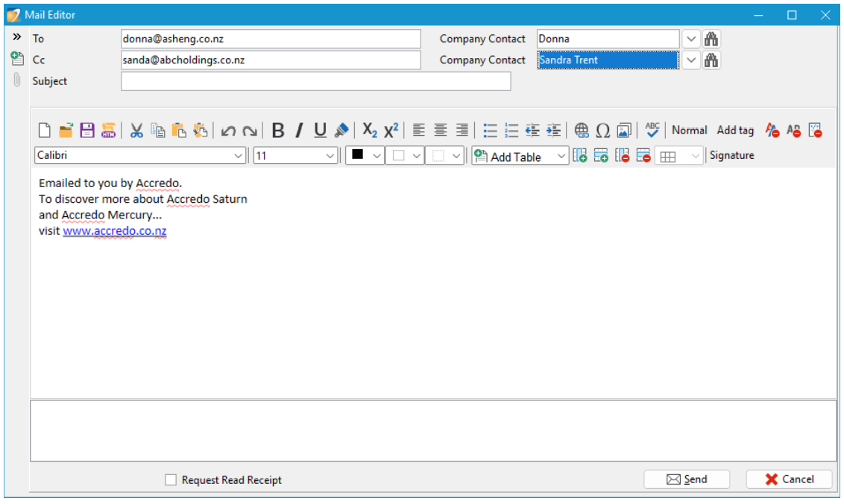The height and width of the screenshot is (504, 844).
Task: Expand the Sandra Trent contact dropdown
Action: click(x=690, y=60)
